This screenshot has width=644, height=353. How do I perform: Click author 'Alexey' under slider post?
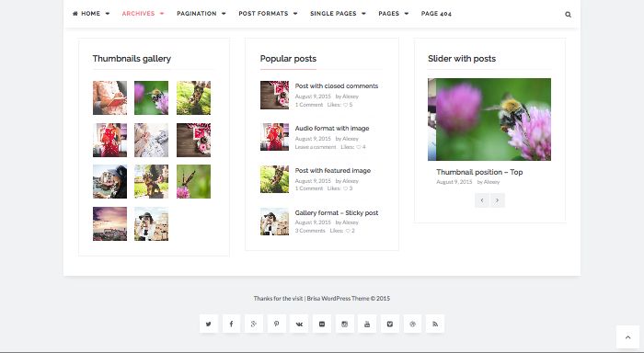491,182
